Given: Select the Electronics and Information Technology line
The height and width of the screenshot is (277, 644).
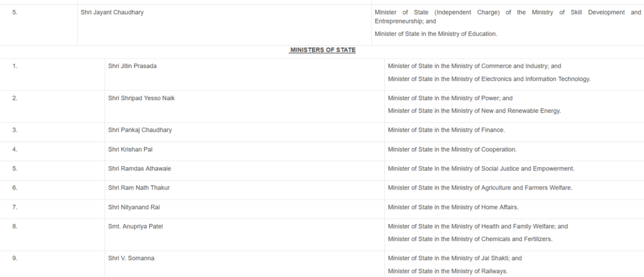Looking at the screenshot, I should click(489, 79).
